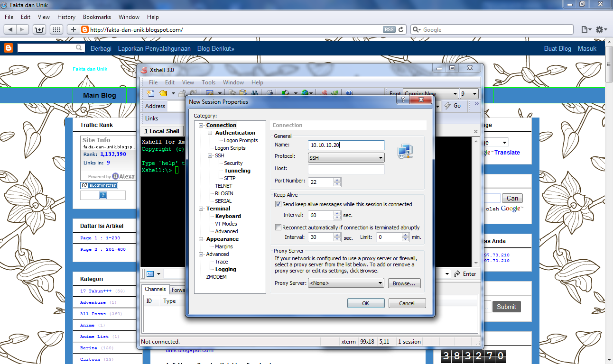Increase the Limit minutes stepper

406,235
